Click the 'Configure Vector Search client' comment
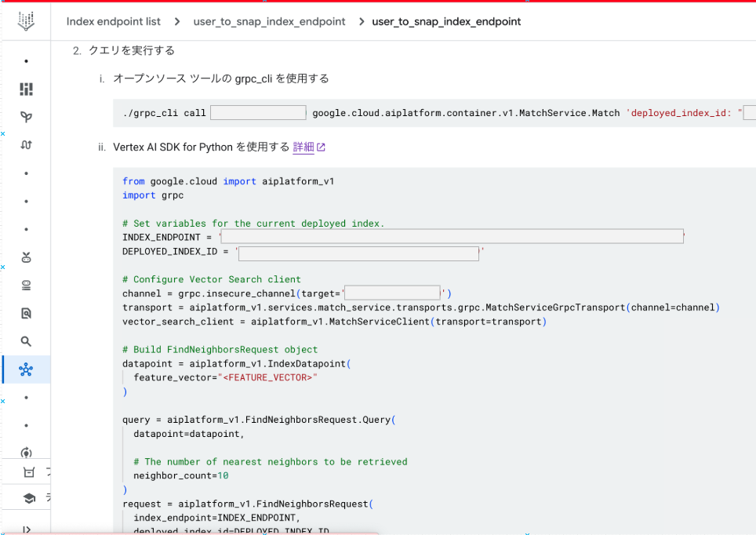The height and width of the screenshot is (535, 756). [x=211, y=279]
